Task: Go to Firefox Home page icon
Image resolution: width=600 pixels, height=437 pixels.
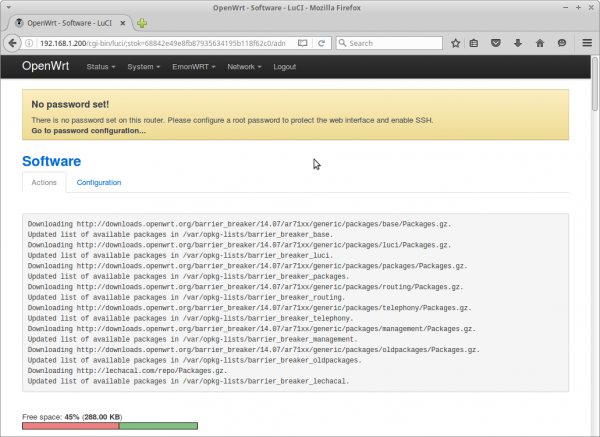Action: pos(540,43)
